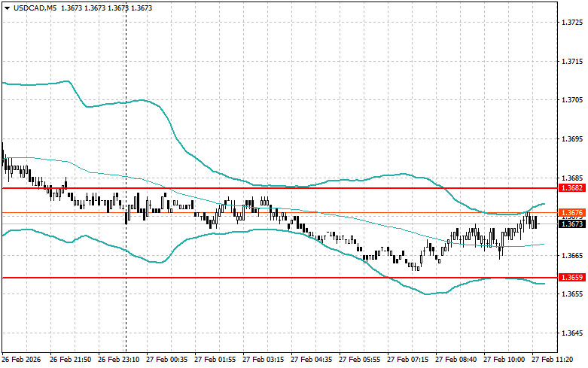Screen dimensions: 588x368
Task: Click the USDCAD,M5 chart title text
Action: coord(35,8)
